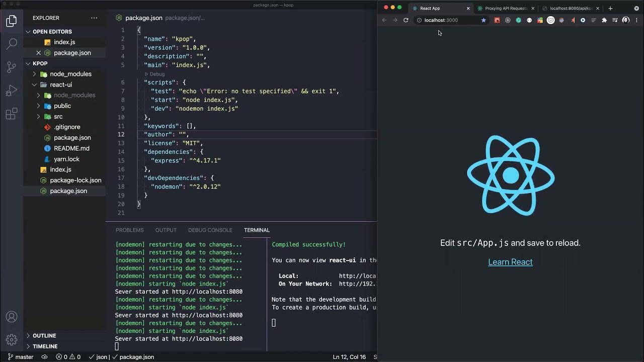
Task: Click line number 15 in editor gutter
Action: point(121,160)
